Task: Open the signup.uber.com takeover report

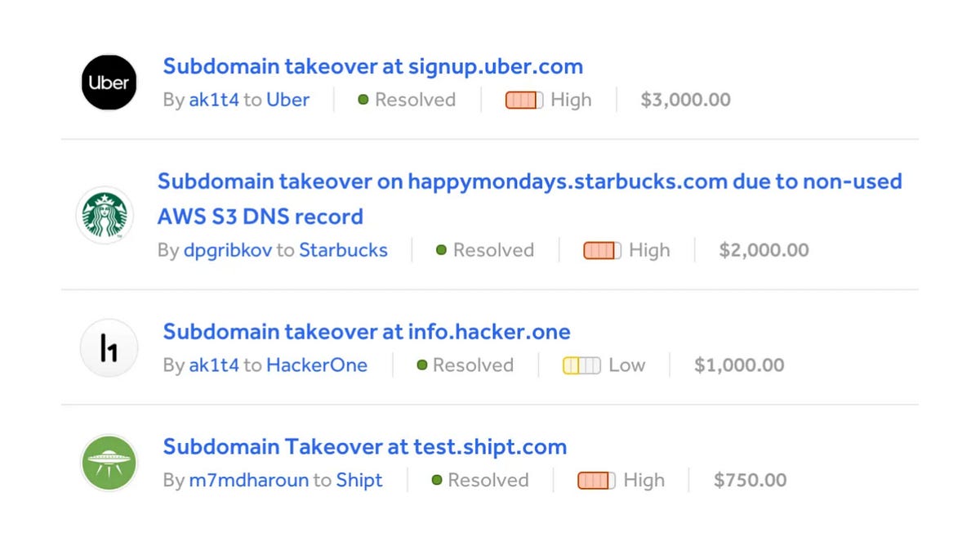Action: coord(372,65)
